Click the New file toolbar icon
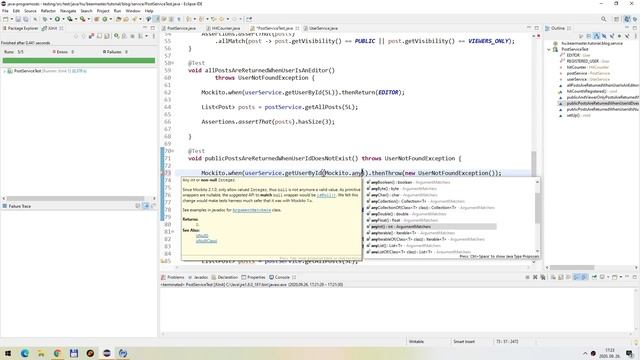 [6, 19]
